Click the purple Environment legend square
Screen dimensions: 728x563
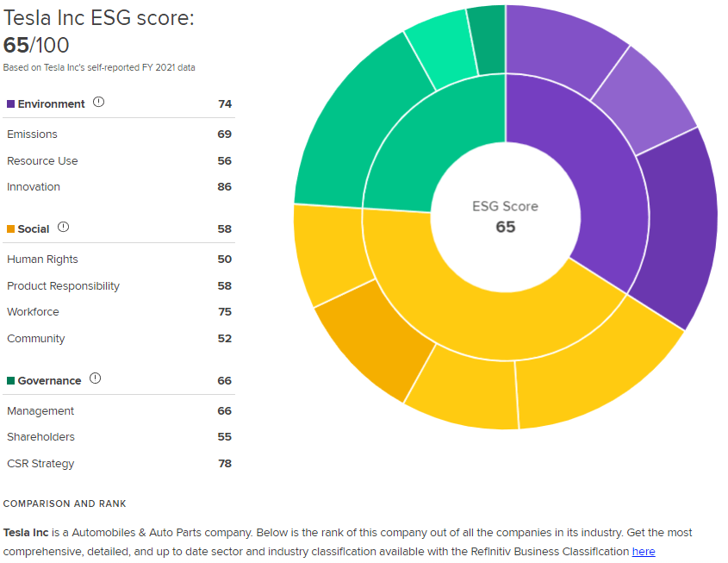(x=10, y=103)
